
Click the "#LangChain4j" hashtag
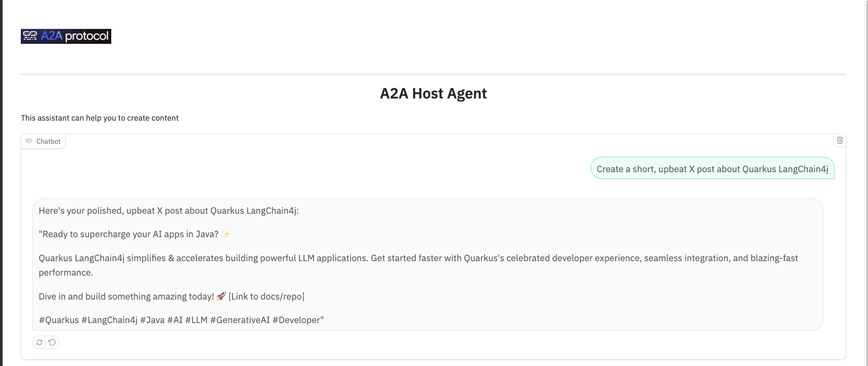pyautogui.click(x=109, y=320)
